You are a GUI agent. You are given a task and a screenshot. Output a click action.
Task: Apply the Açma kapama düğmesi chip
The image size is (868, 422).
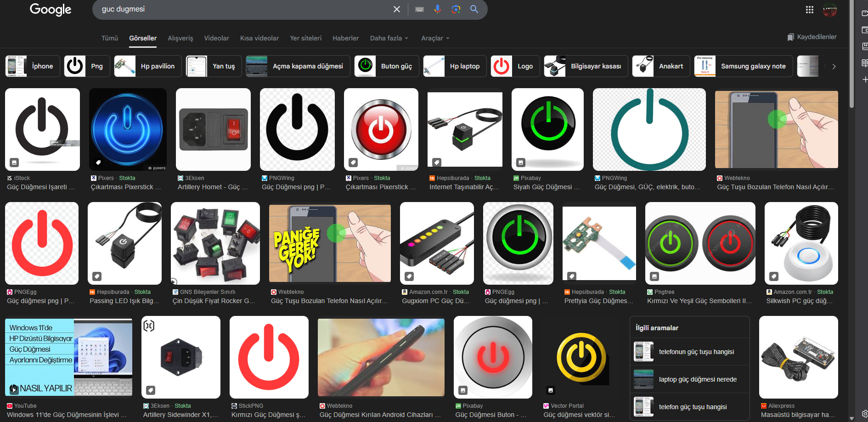coord(298,66)
